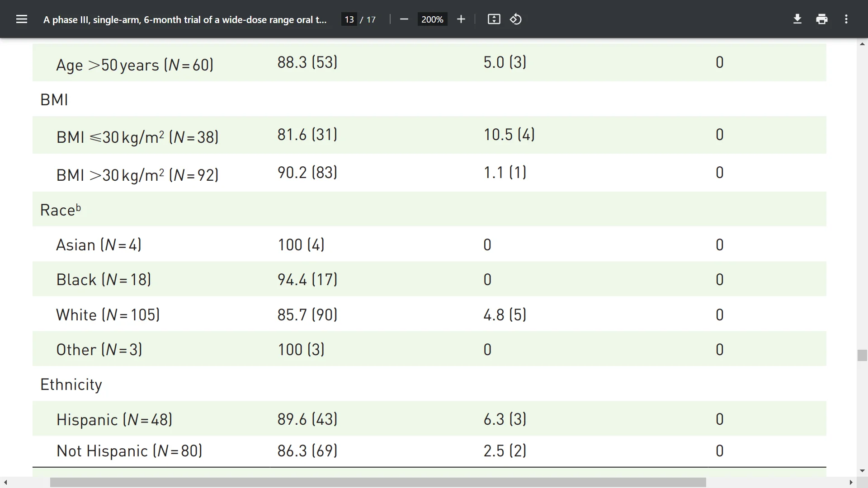Click the vertical scrollbar down arrow

pos(862,471)
